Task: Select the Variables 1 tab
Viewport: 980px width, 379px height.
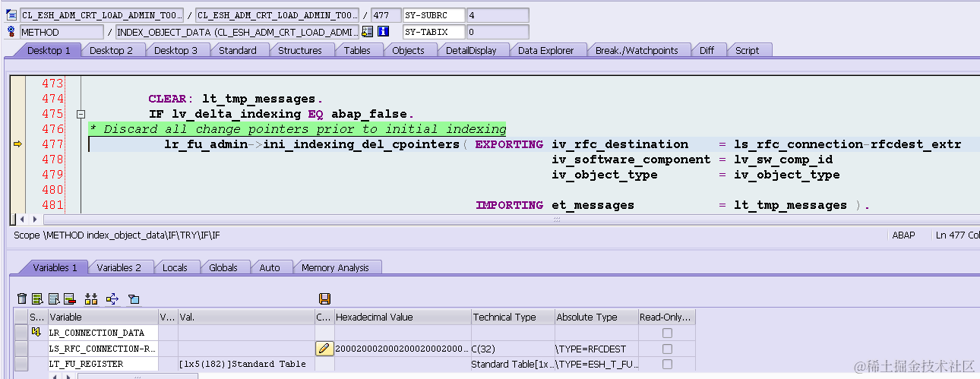Action: coord(55,267)
